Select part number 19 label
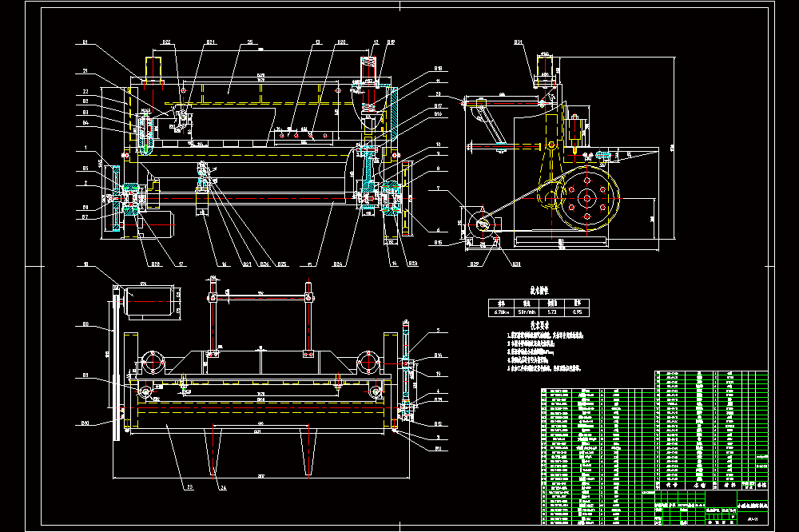 (x=438, y=374)
